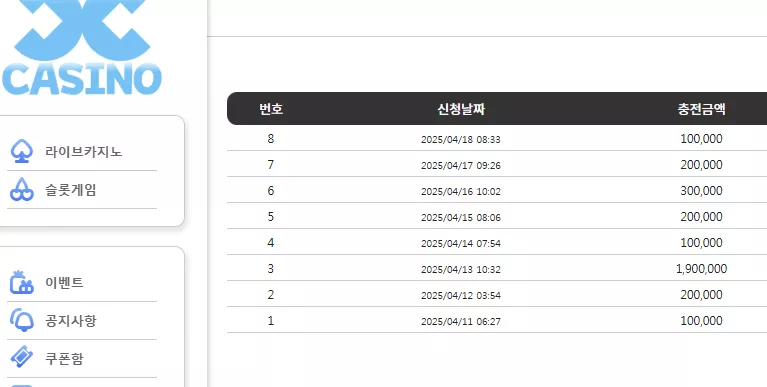767x387 pixels.
Task: Click date 2025/04/12 03:54 in row 2
Action: tap(461, 296)
